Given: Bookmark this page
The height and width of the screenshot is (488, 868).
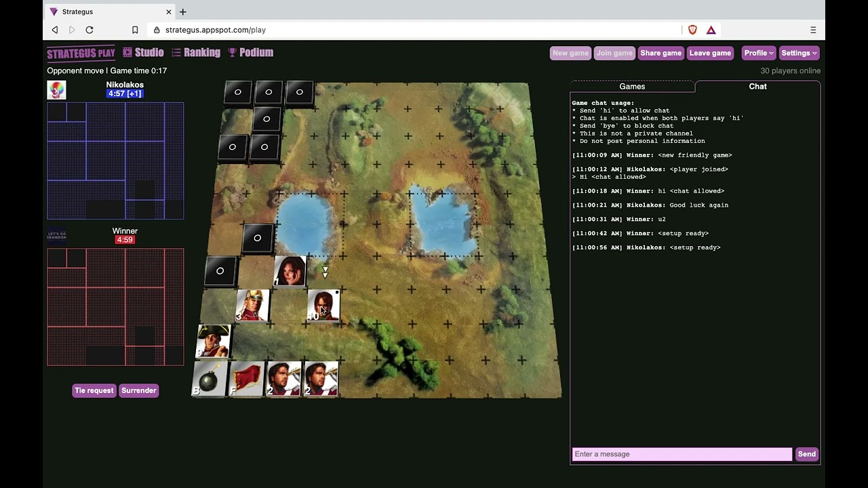Looking at the screenshot, I should (135, 30).
